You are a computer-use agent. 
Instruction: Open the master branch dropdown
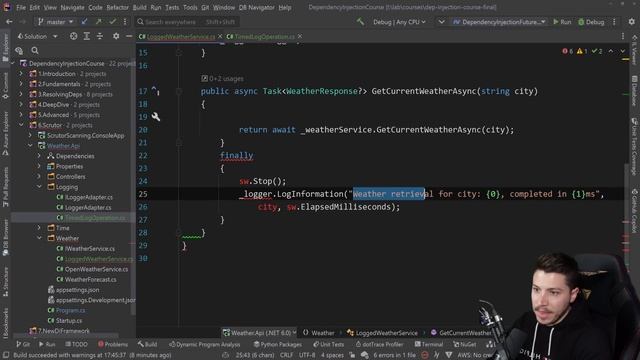tap(56, 22)
